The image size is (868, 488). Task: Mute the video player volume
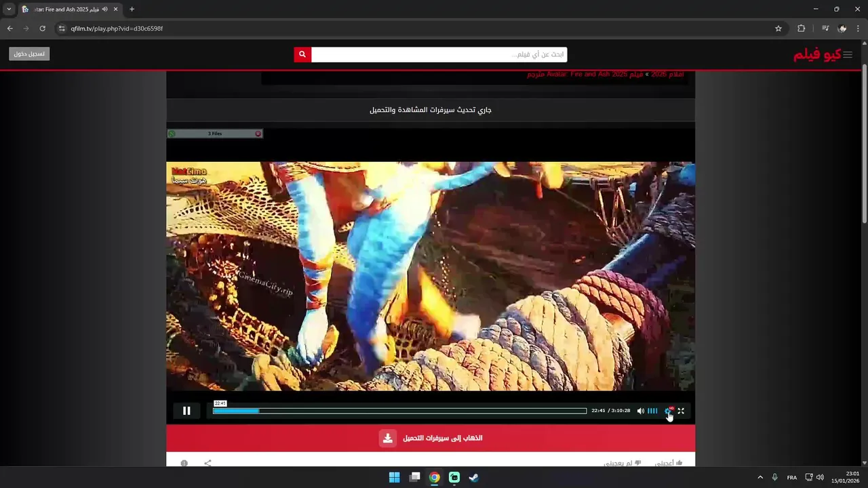point(640,411)
